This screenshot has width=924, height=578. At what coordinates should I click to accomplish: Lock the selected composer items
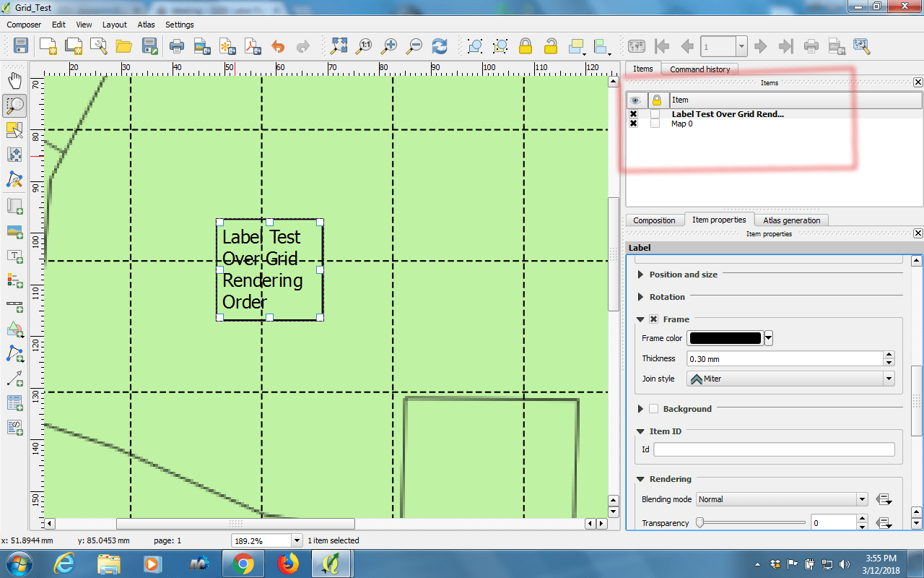525,46
